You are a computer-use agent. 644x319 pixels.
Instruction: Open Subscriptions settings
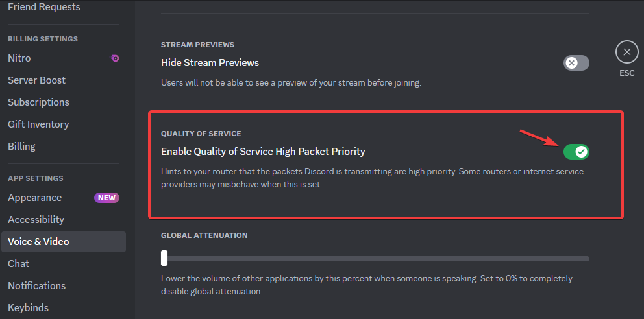[x=38, y=102]
